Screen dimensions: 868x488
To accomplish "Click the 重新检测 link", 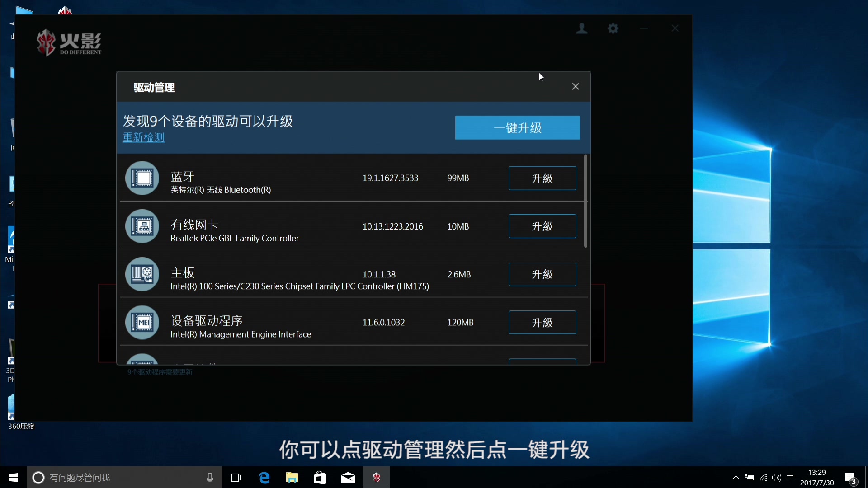I will [144, 137].
